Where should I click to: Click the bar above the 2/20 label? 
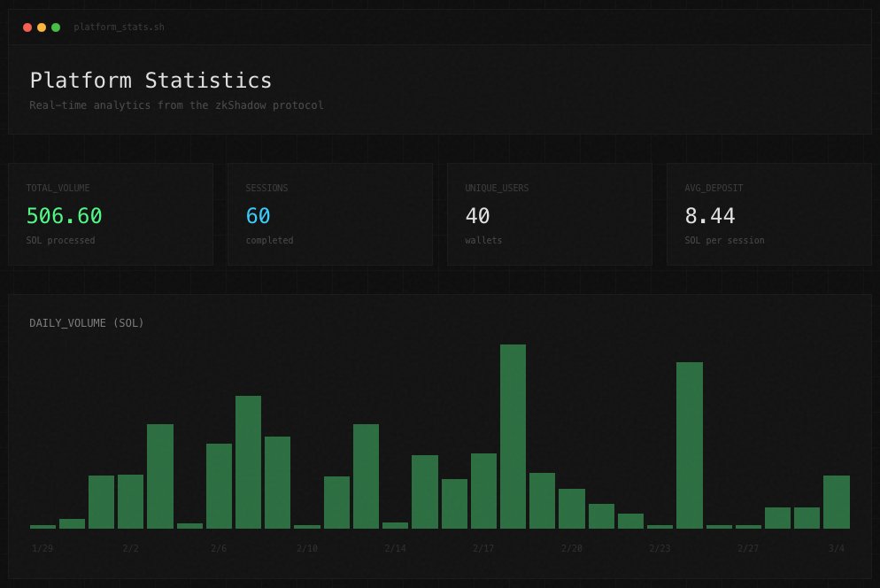572,508
